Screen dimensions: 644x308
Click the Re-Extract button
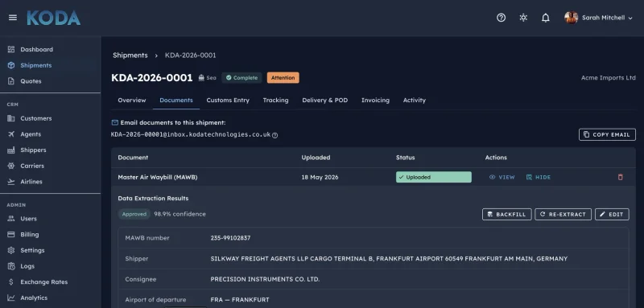tap(563, 215)
